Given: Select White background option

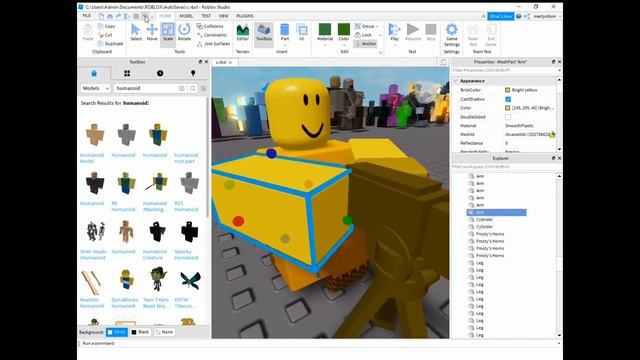Looking at the screenshot, I should [x=117, y=332].
